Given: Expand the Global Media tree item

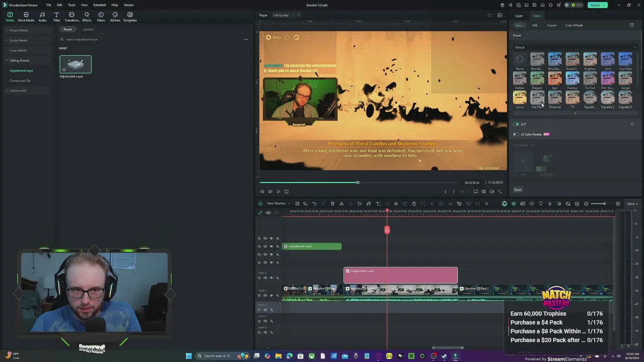Looking at the screenshot, I should coord(7,40).
